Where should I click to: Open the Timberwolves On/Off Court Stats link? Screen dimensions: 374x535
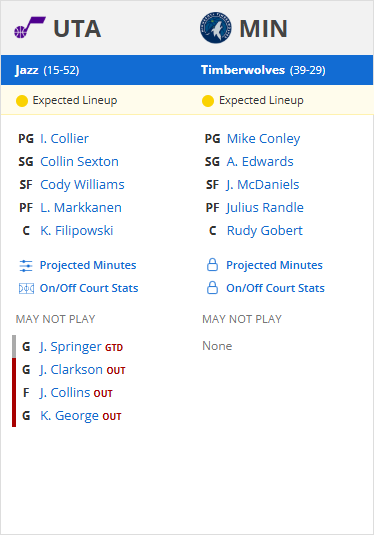(x=275, y=288)
